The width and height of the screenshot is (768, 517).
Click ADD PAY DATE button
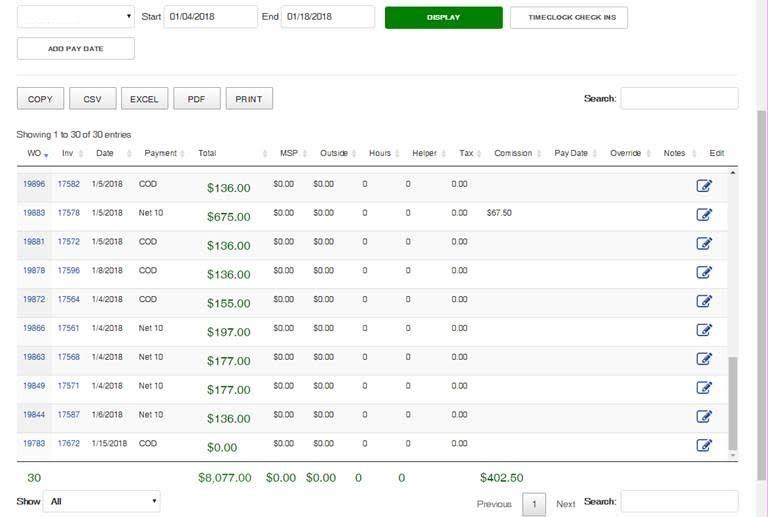coord(76,48)
